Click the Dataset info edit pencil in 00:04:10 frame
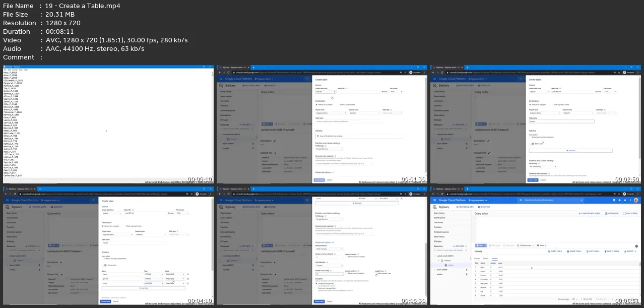644x308 pixels. coord(61,274)
